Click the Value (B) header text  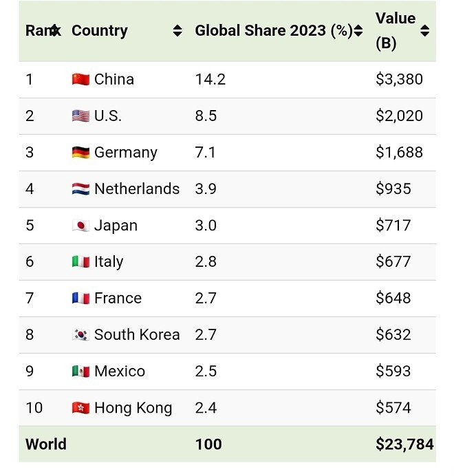tap(395, 31)
